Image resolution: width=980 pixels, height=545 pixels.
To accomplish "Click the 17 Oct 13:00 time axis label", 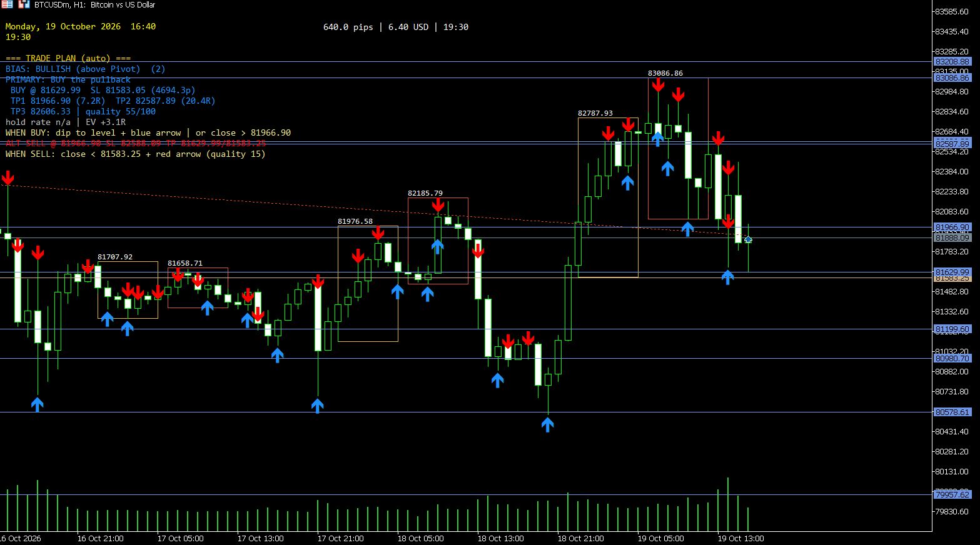I will tap(261, 538).
